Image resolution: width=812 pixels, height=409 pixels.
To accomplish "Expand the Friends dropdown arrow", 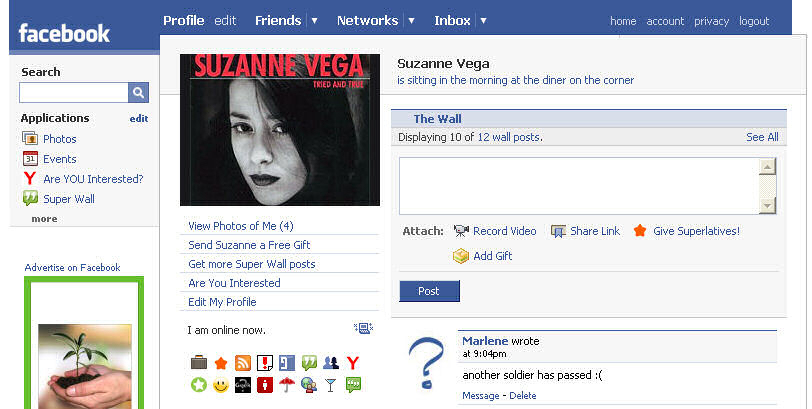I will [314, 20].
